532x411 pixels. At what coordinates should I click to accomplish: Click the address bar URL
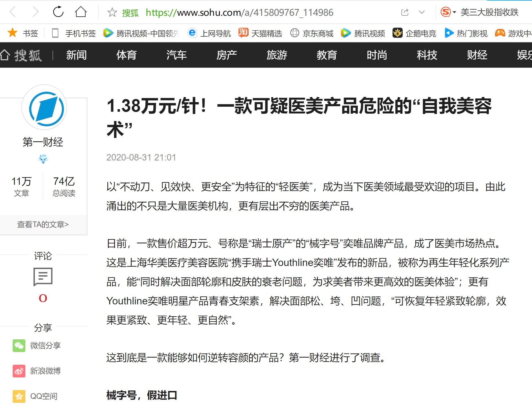tap(240, 12)
